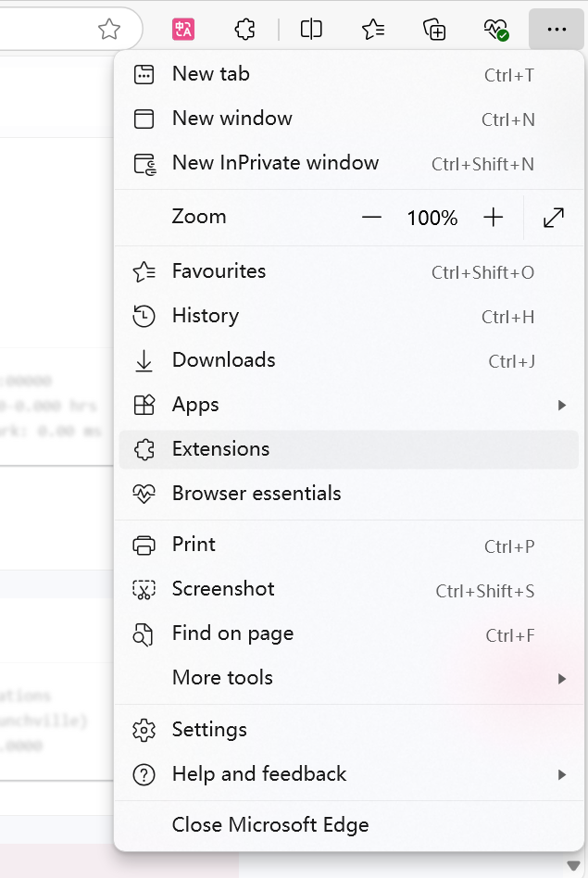
Task: Click the favourites star in address bar
Action: pyautogui.click(x=109, y=30)
